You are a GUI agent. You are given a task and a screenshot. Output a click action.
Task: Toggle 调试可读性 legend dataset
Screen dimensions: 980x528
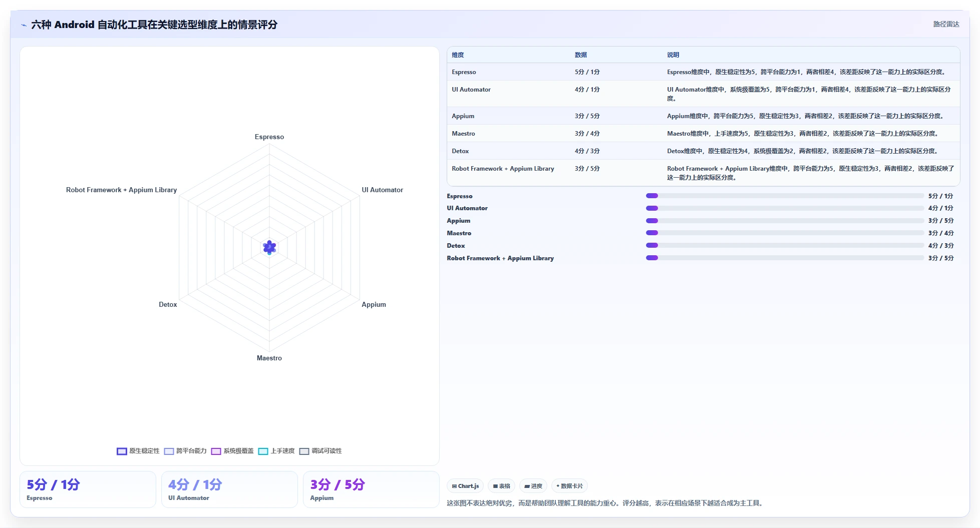pos(320,451)
